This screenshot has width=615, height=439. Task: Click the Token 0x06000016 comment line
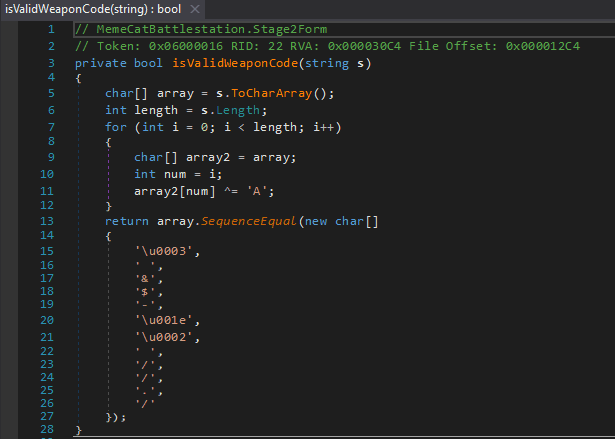click(x=327, y=46)
